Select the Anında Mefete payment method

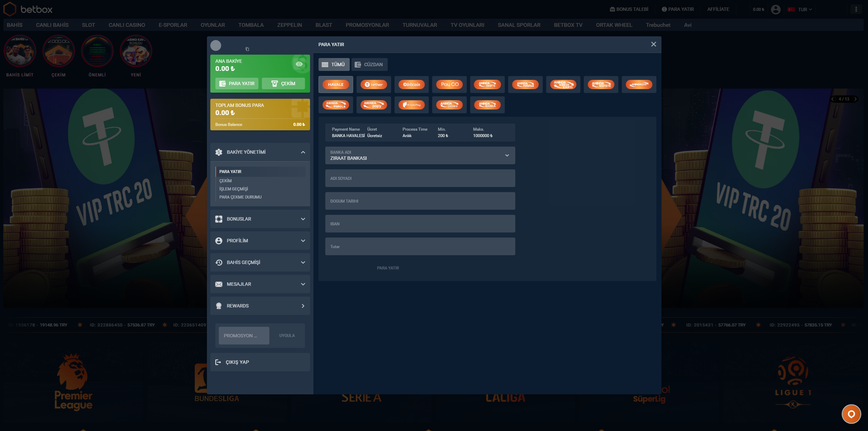601,85
